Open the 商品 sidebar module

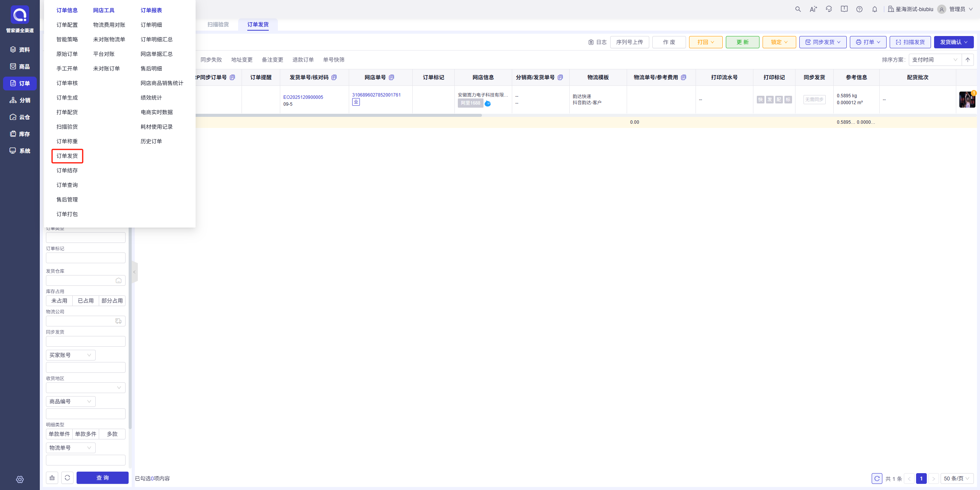20,66
